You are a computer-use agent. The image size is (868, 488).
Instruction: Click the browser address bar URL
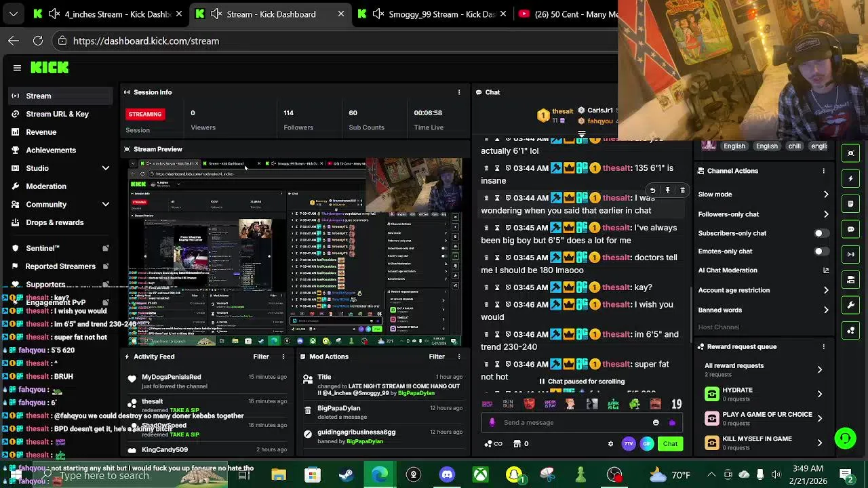(146, 41)
